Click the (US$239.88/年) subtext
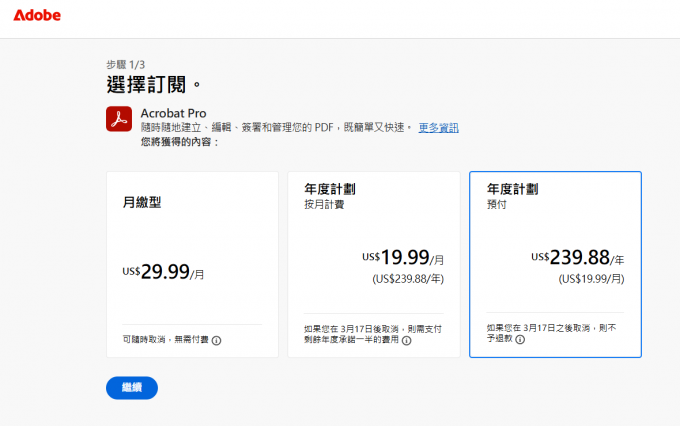 tap(408, 279)
